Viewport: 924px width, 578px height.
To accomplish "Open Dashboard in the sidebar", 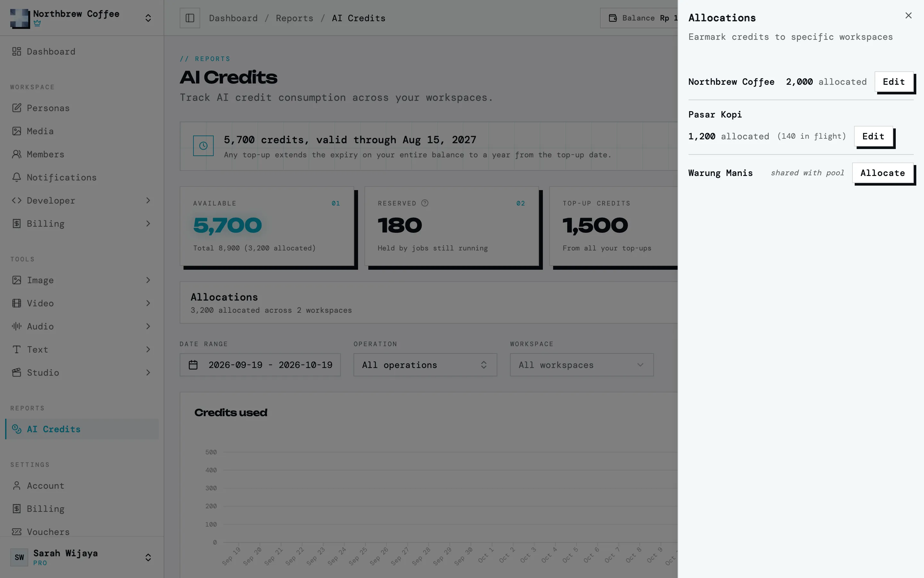I will click(x=82, y=52).
